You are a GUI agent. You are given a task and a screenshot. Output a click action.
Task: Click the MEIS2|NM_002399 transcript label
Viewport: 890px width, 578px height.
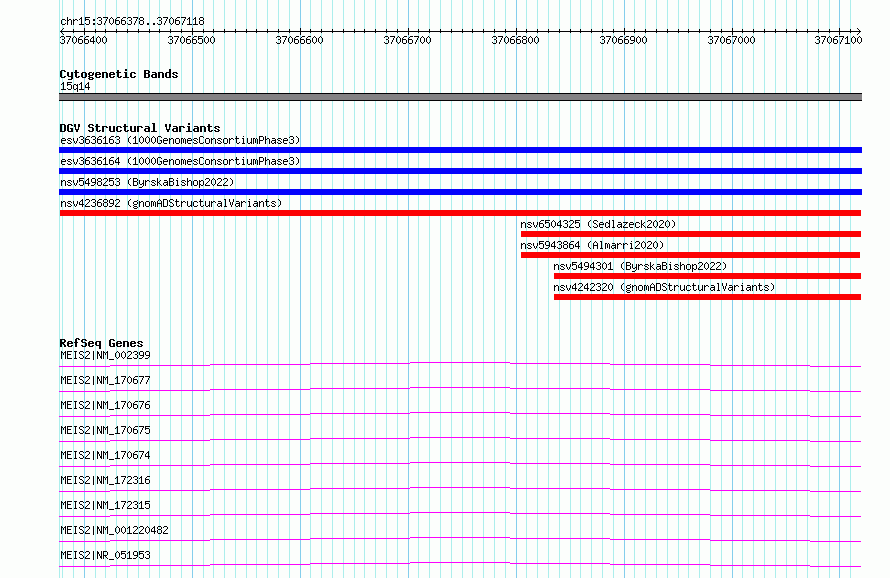tap(106, 355)
